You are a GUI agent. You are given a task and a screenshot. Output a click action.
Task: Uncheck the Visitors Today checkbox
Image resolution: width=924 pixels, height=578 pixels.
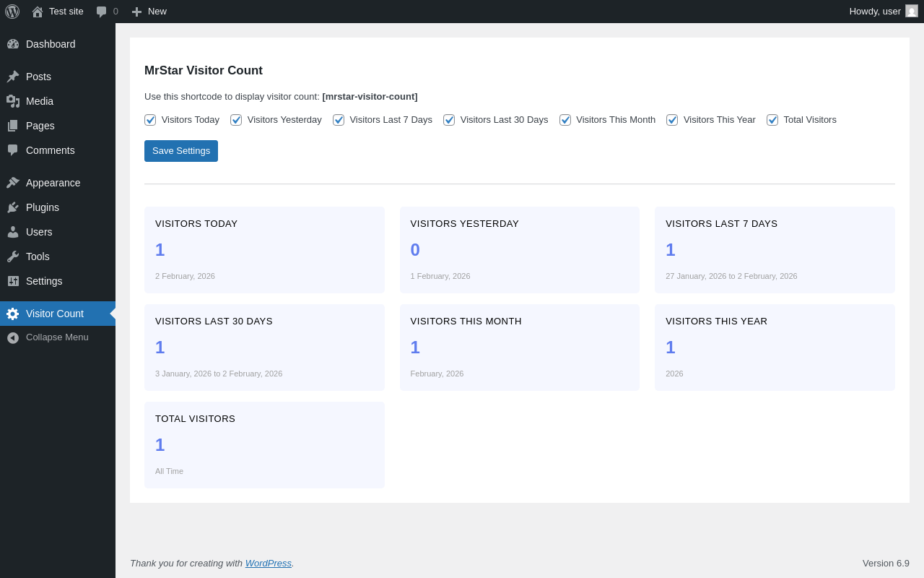pos(150,120)
